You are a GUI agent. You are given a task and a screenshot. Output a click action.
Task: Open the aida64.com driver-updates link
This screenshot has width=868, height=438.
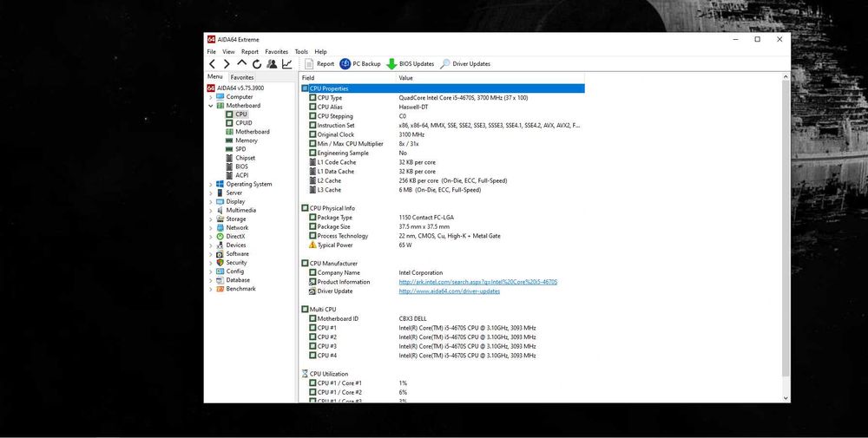coord(449,291)
